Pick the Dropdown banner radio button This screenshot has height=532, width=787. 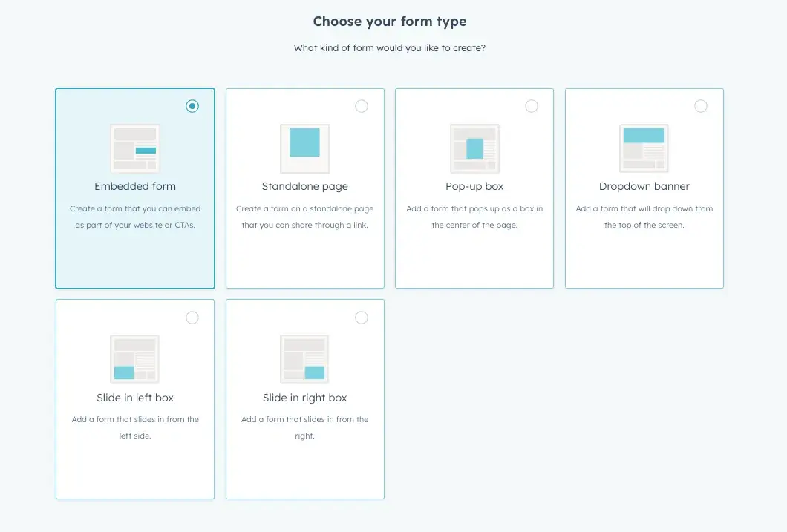[x=701, y=106]
